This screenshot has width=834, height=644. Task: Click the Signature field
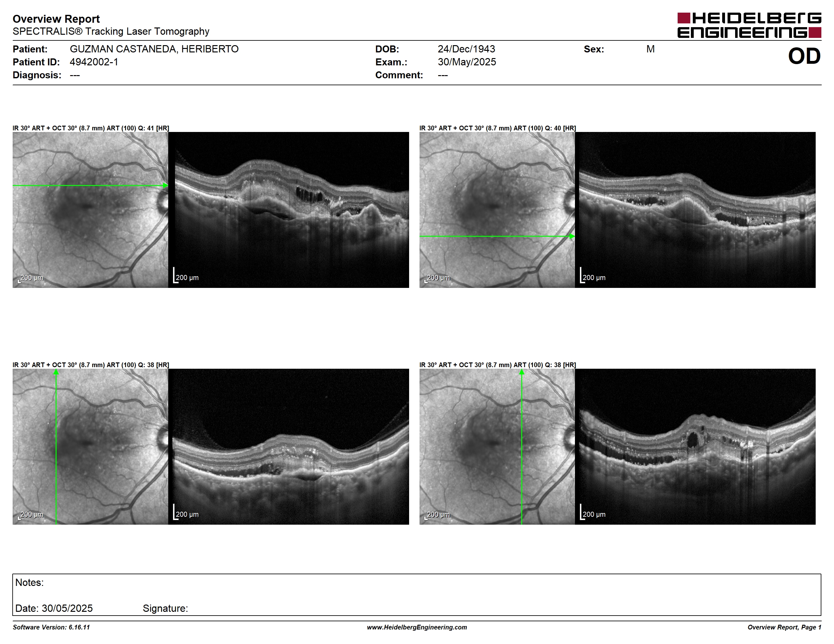point(165,608)
